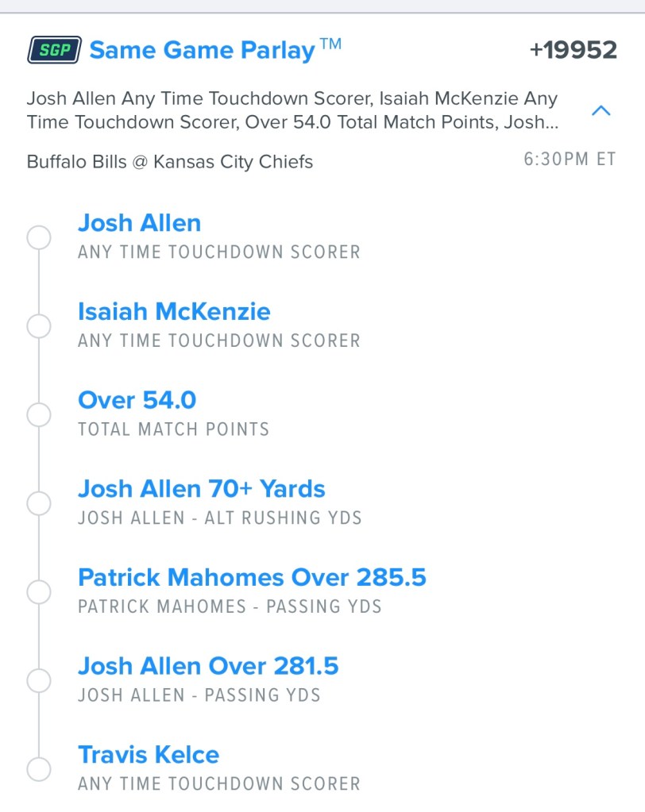This screenshot has width=645, height=812.
Task: Select the Travis Kelce touchdown leg
Action: [149, 755]
